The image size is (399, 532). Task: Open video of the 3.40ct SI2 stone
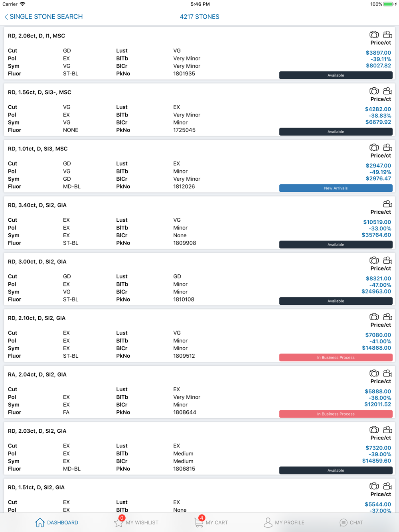(x=387, y=204)
